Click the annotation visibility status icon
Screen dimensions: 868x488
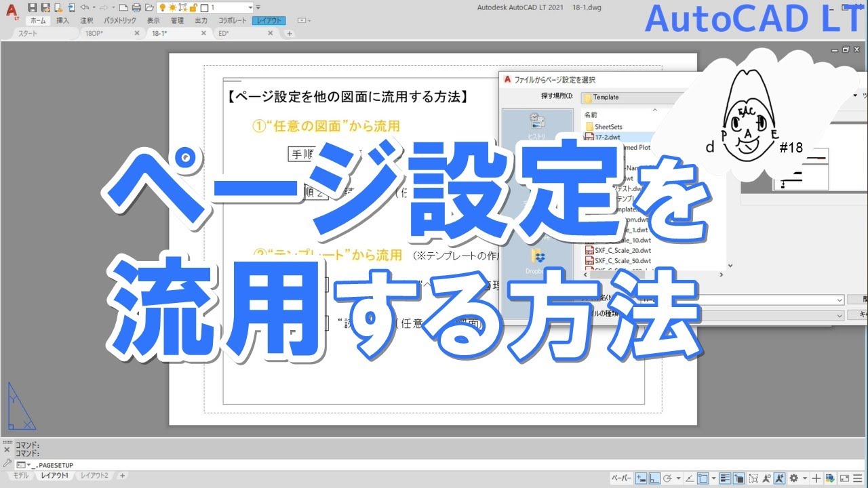pos(767,478)
